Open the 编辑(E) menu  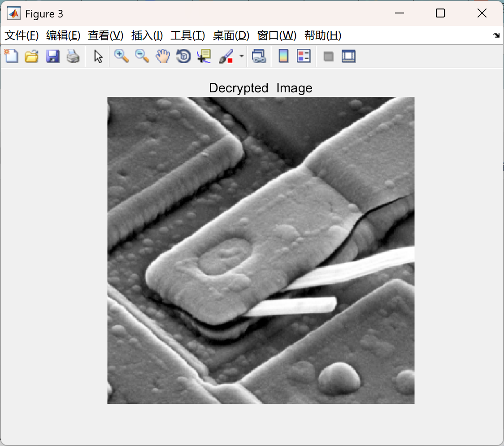[63, 35]
